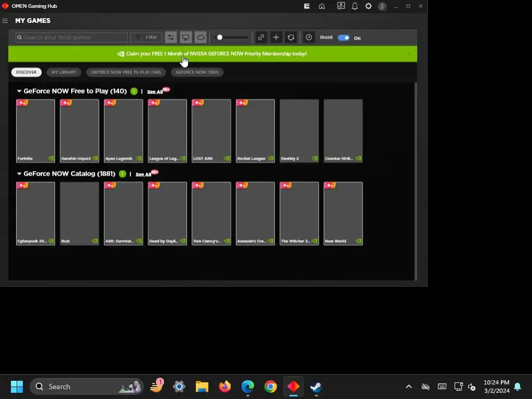Image resolution: width=532 pixels, height=399 pixels.
Task: Turn off the Boost switch
Action: point(343,37)
